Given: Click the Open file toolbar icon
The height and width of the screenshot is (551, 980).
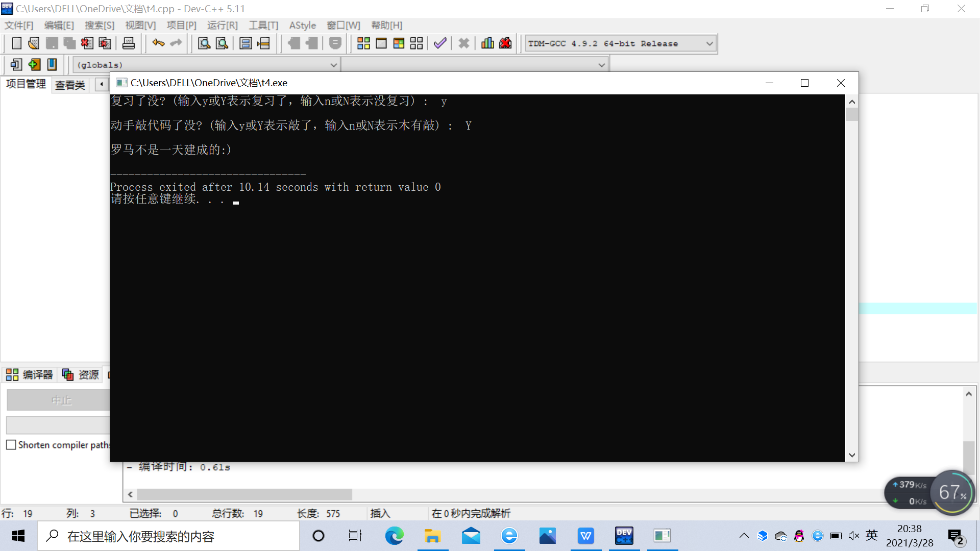Looking at the screenshot, I should pos(34,43).
